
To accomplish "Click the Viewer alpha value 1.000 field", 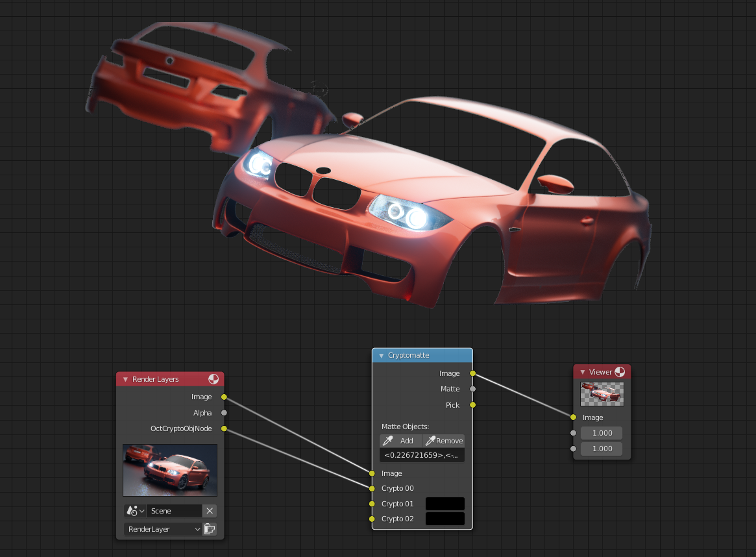I will (x=602, y=433).
